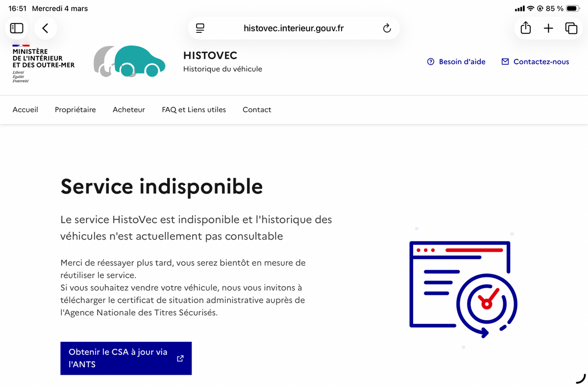This screenshot has width=588, height=386.
Task: Click the HistoVec car logo
Action: pos(129,62)
